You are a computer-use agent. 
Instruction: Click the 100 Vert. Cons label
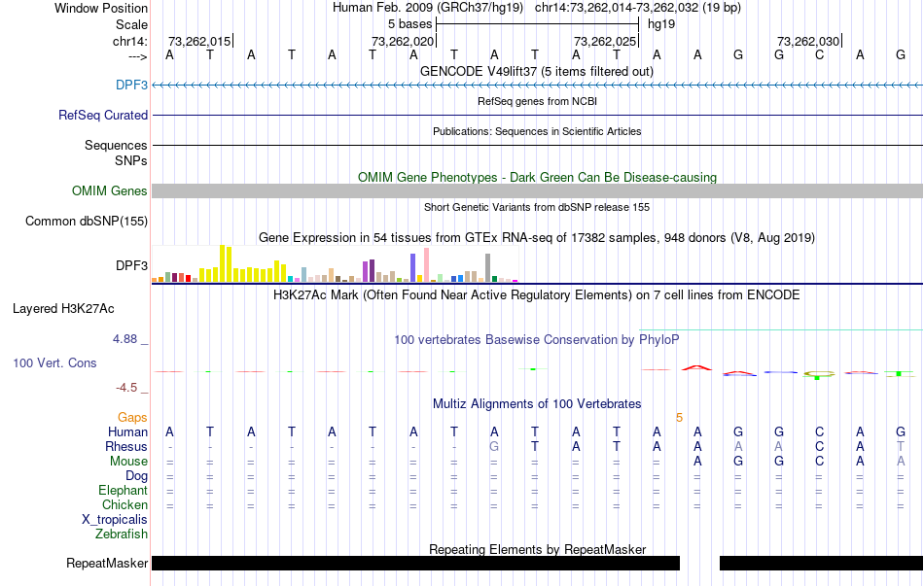tap(54, 362)
